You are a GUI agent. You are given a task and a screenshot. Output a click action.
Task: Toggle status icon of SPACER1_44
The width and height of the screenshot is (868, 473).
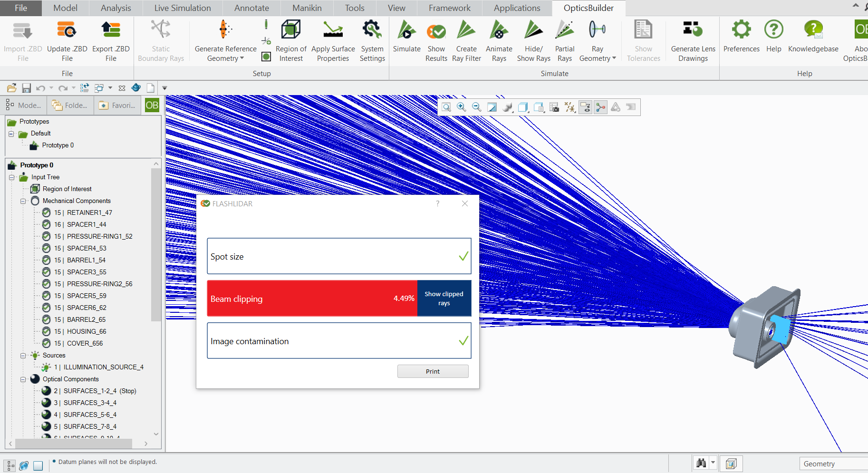click(46, 224)
